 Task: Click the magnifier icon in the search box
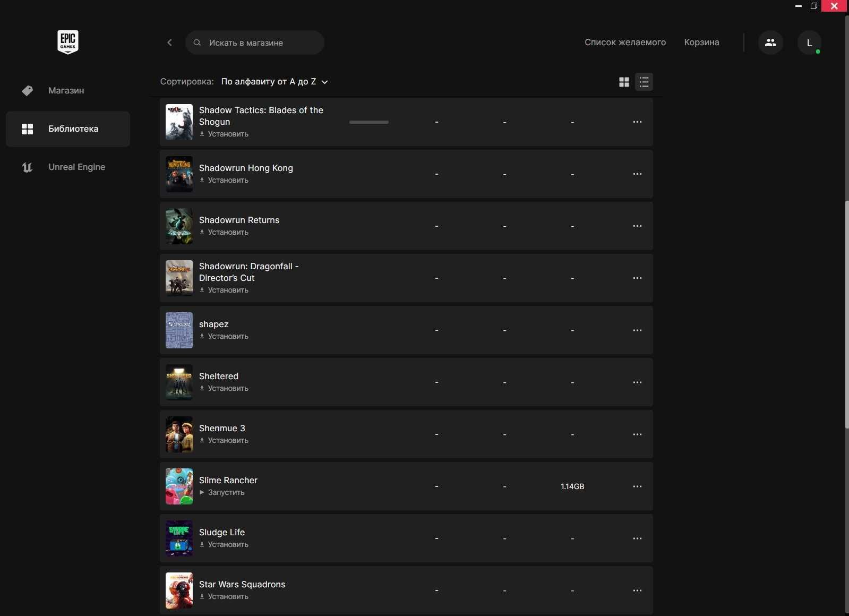pyautogui.click(x=197, y=42)
